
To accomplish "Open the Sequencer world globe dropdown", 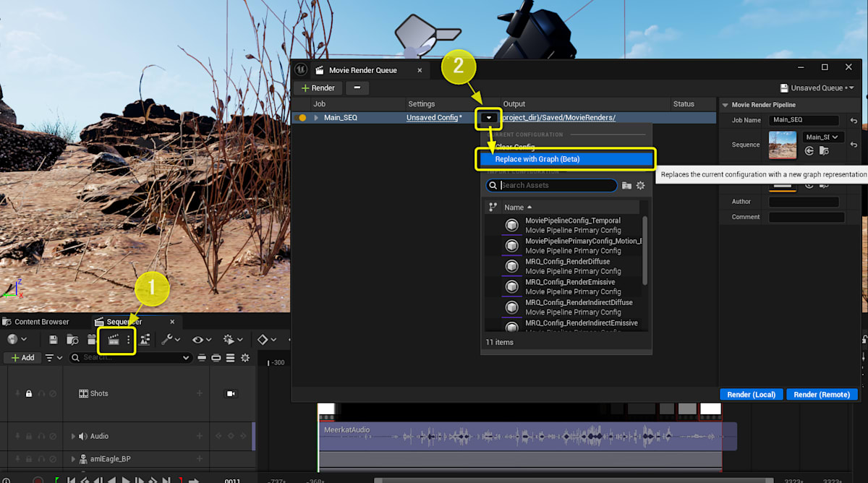I will point(17,339).
